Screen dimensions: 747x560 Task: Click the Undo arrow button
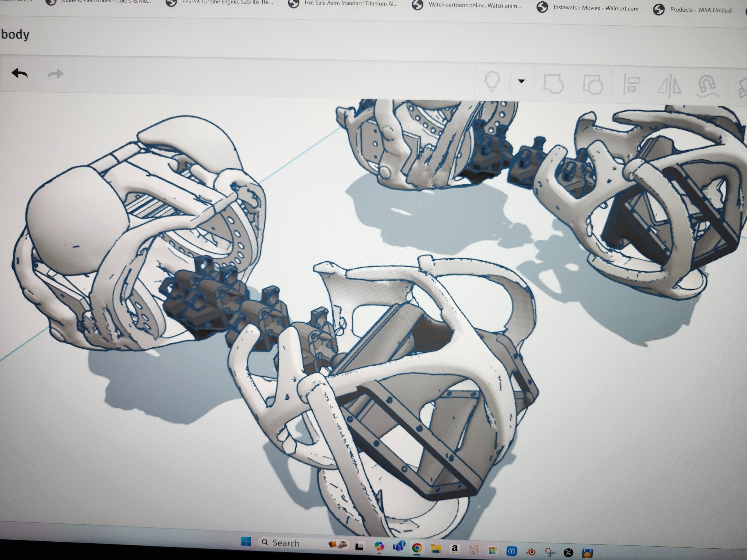pos(20,73)
